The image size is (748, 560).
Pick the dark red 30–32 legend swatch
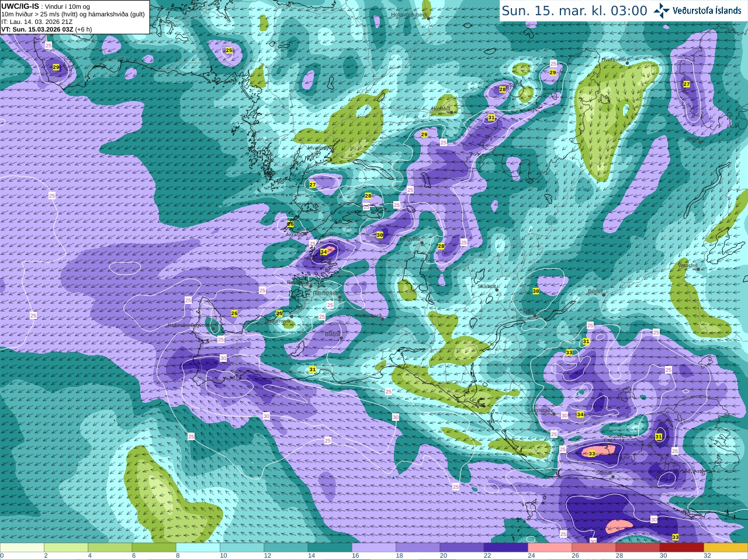tap(682, 547)
